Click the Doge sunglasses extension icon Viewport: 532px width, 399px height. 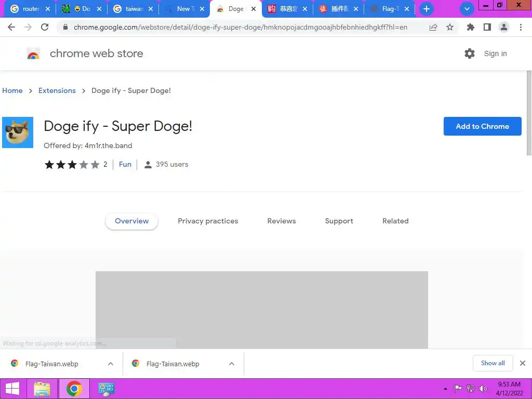point(18,132)
